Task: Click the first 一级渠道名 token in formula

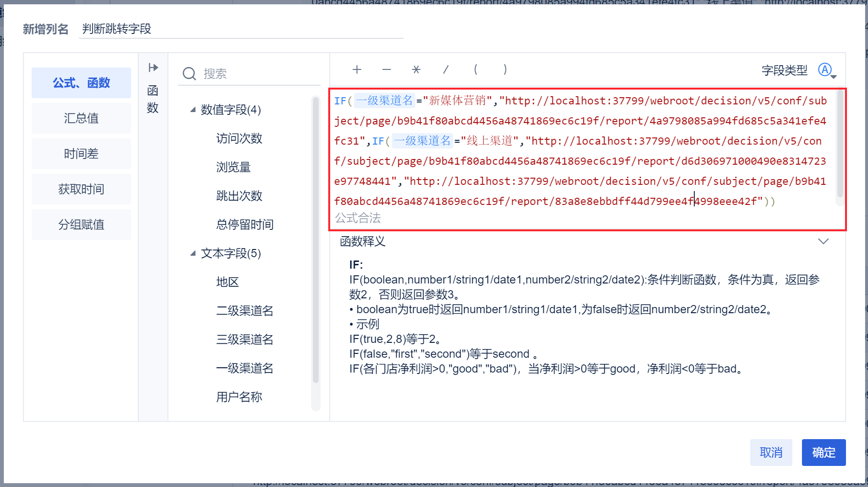Action: [384, 101]
